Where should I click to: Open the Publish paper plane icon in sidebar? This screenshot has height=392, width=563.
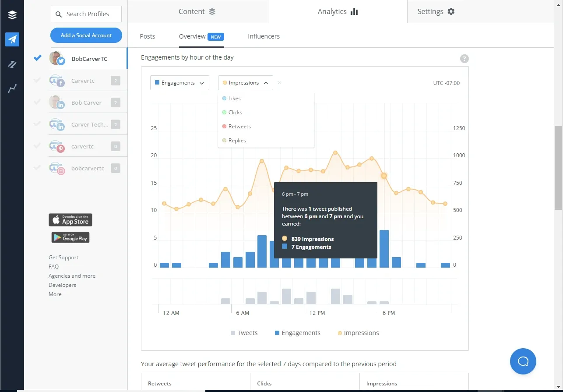coord(12,39)
